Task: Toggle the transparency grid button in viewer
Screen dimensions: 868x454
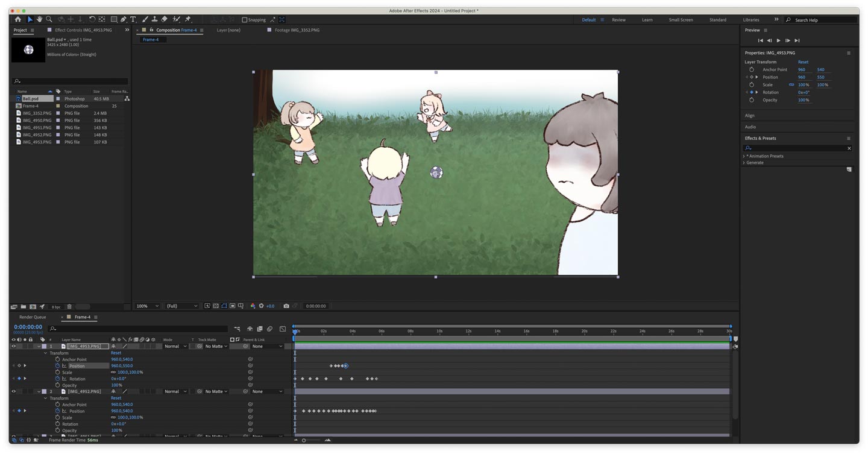Action: pos(216,306)
